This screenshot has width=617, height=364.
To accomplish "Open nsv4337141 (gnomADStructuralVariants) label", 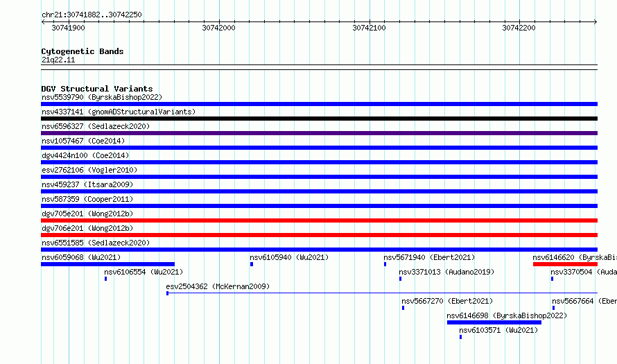I will click(119, 112).
